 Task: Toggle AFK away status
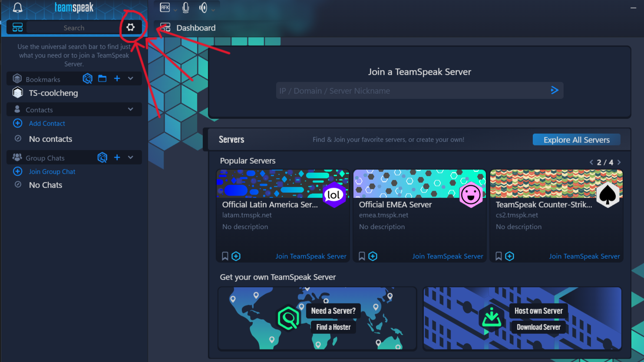point(165,7)
